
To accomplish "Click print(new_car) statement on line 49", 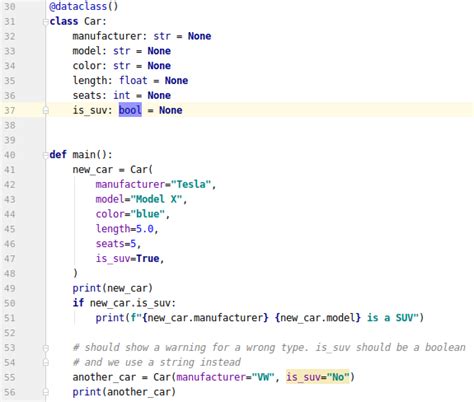I will (113, 288).
